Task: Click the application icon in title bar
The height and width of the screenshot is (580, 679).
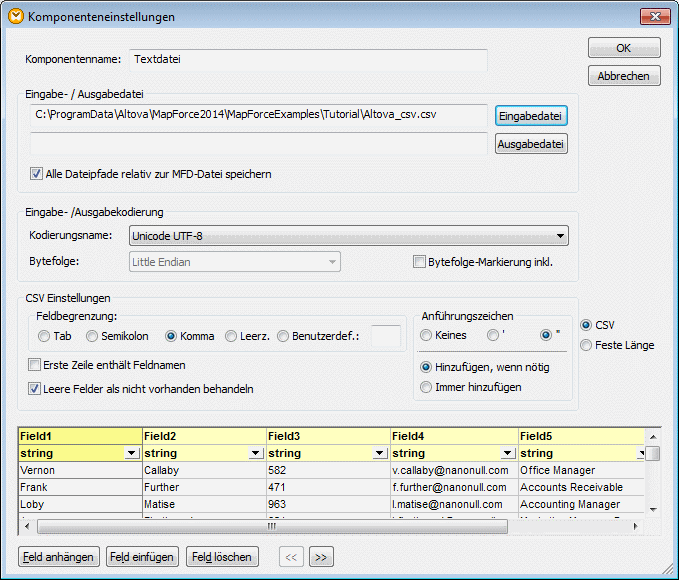Action: (x=15, y=17)
